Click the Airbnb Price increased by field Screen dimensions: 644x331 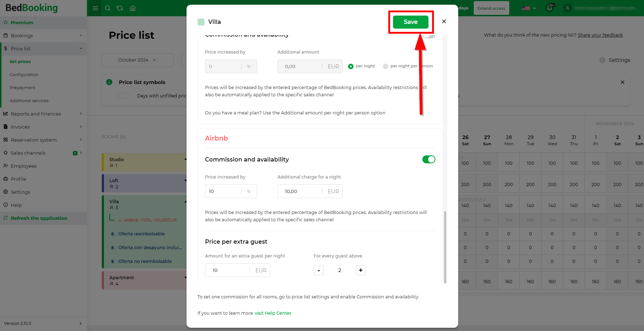click(231, 191)
